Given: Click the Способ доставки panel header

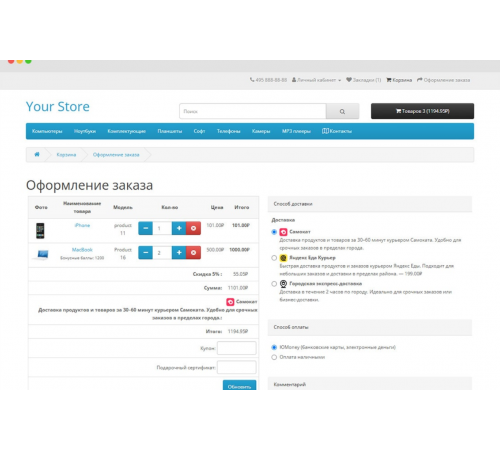Looking at the screenshot, I should [370, 204].
